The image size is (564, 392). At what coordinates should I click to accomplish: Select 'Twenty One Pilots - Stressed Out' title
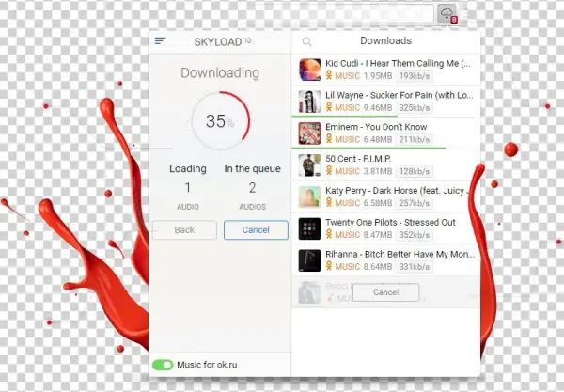click(x=391, y=222)
